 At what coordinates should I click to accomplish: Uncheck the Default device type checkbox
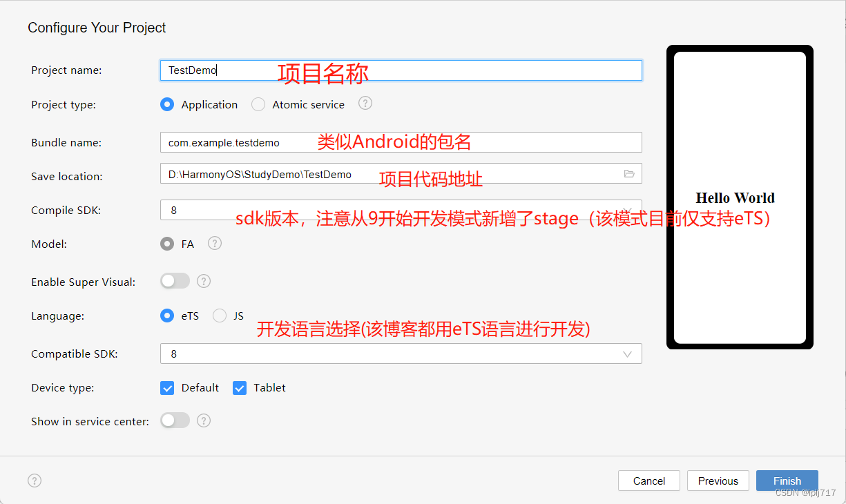tap(166, 388)
